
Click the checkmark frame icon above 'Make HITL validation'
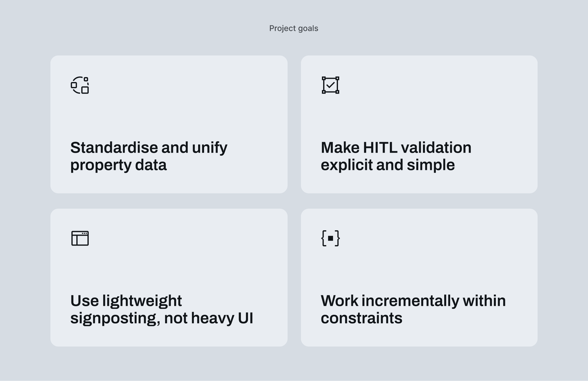pyautogui.click(x=330, y=85)
